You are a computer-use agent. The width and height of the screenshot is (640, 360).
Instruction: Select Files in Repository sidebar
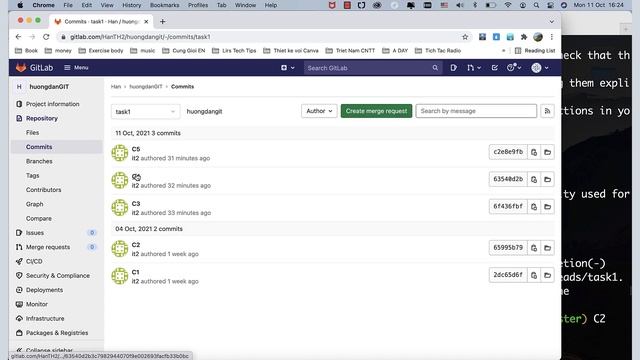[x=32, y=133]
